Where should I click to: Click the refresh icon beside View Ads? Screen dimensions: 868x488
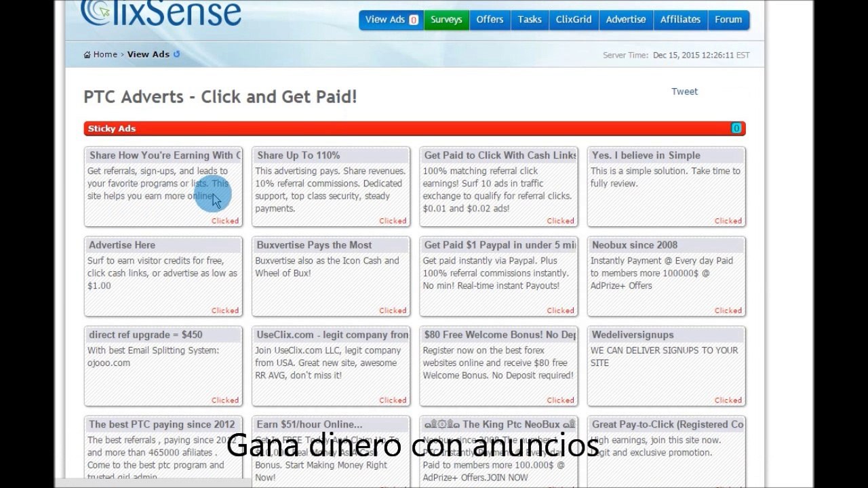(x=177, y=54)
